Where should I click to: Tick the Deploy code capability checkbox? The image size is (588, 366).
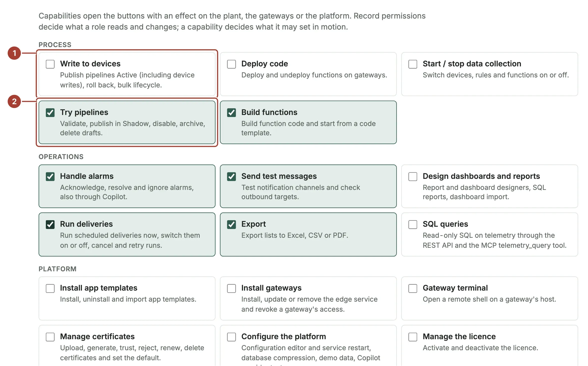[231, 64]
